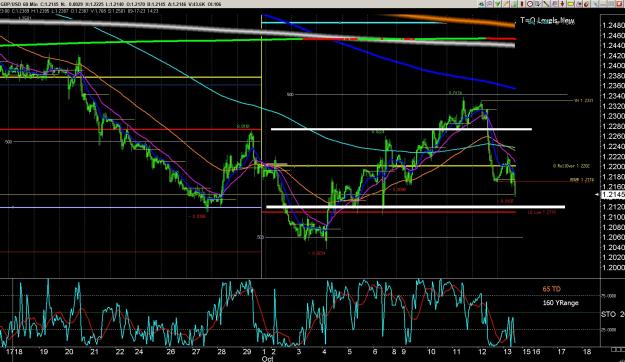The image size is (625, 362).
Task: Select the diagonal trendline drawing tool
Action: (x=546, y=4)
